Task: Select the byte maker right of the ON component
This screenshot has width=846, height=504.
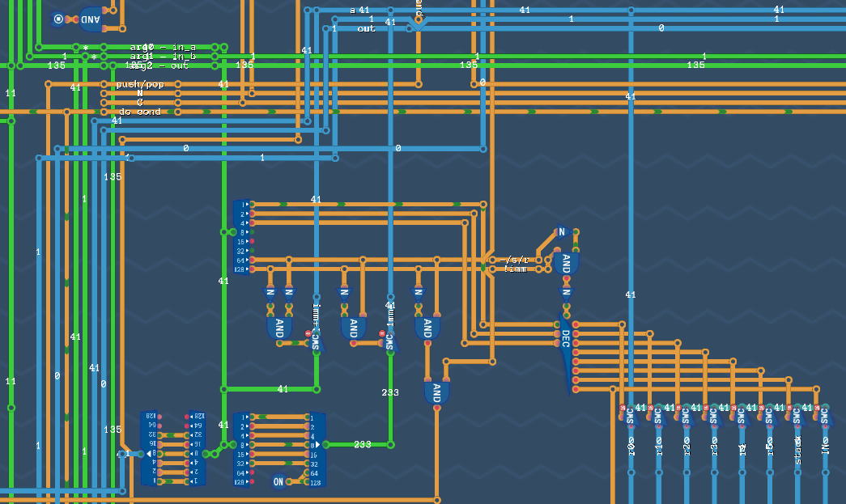Action: pos(317,450)
